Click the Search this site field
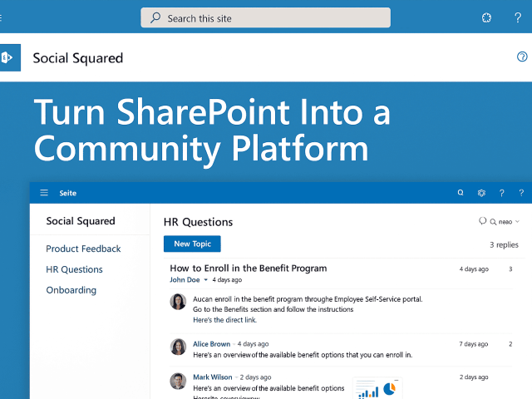The height and width of the screenshot is (399, 532). point(265,17)
